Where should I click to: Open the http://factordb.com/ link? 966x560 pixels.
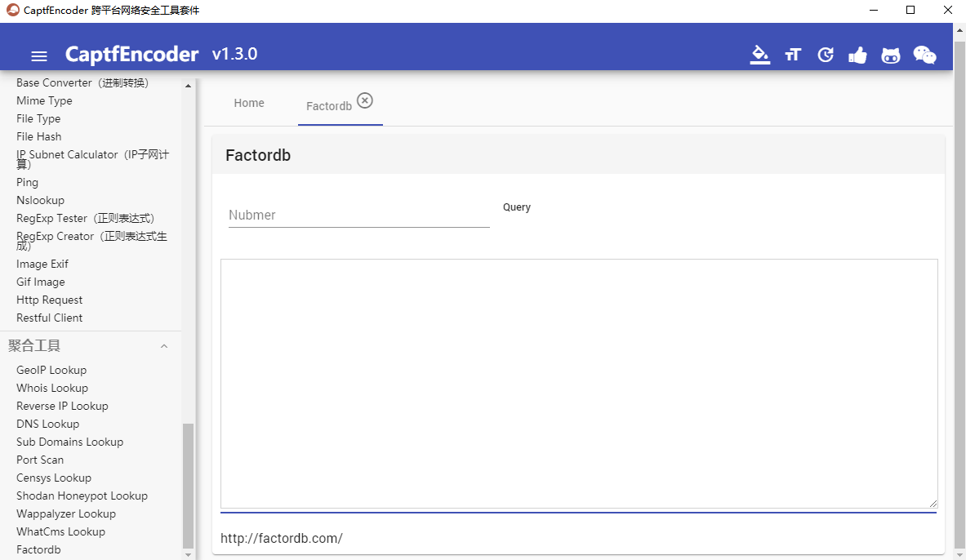pyautogui.click(x=282, y=538)
